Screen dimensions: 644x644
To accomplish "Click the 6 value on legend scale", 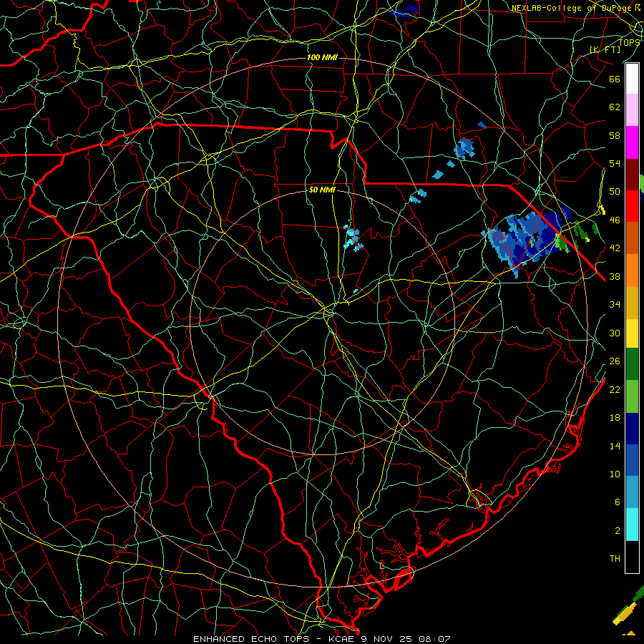I will click(x=617, y=502).
